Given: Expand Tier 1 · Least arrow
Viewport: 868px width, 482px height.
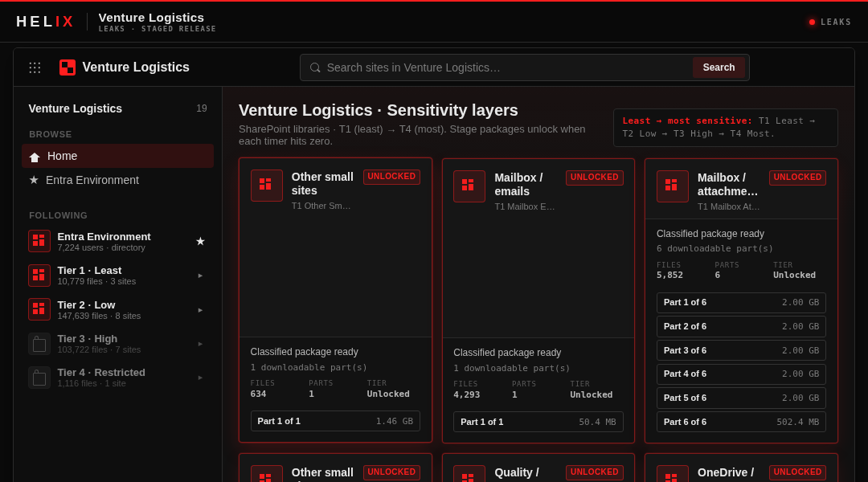Looking at the screenshot, I should pyautogui.click(x=200, y=276).
